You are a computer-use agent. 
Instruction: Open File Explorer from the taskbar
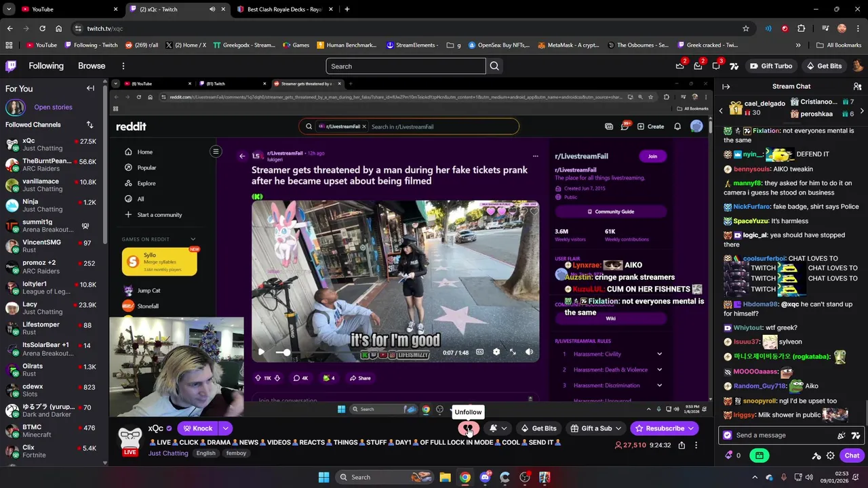pyautogui.click(x=445, y=477)
